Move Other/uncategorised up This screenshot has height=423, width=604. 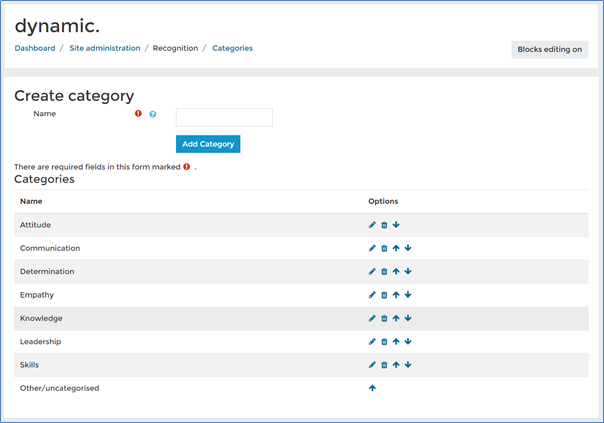pos(372,388)
